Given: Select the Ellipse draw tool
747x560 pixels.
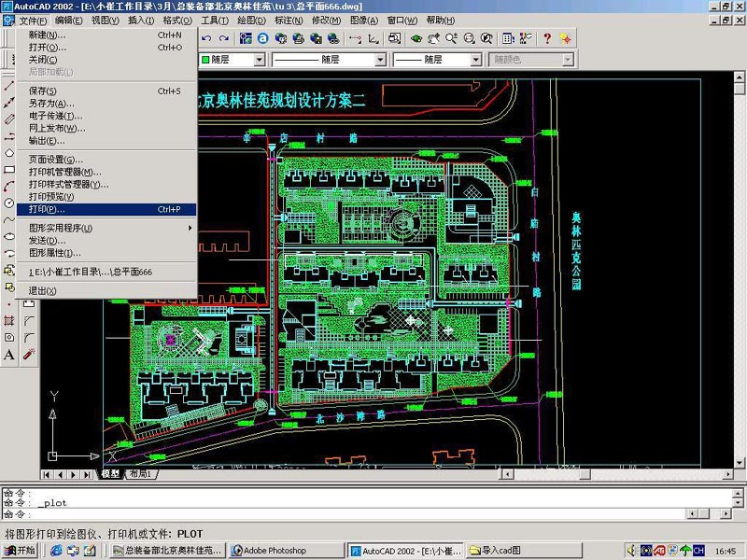Looking at the screenshot, I should (x=8, y=236).
